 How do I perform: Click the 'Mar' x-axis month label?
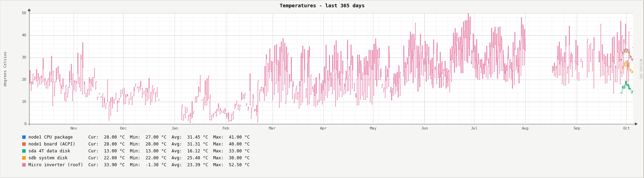tap(272, 128)
